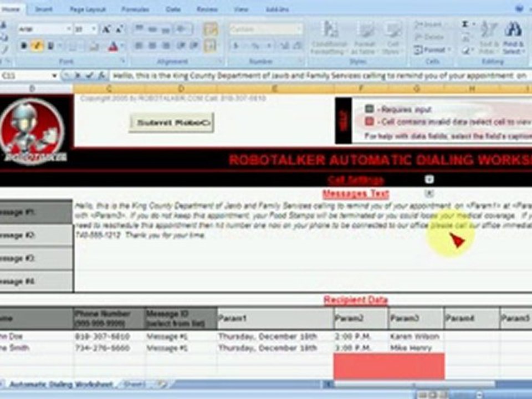
Task: Click Decrease Decimal icon
Action: (x=297, y=45)
